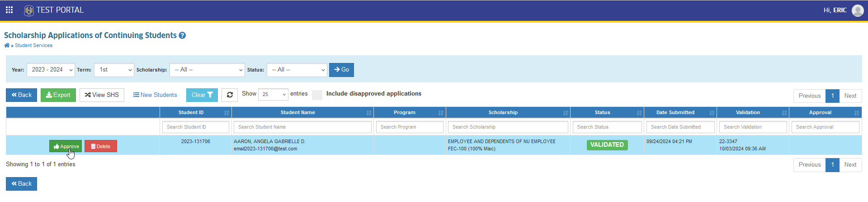Click the VALIDATED status badge

tap(607, 145)
